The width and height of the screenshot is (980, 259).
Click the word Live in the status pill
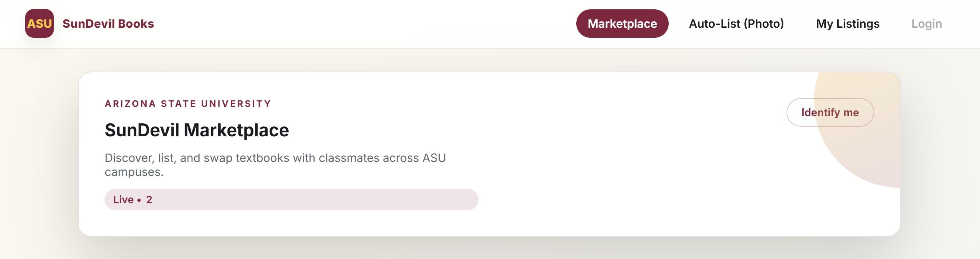[123, 200]
